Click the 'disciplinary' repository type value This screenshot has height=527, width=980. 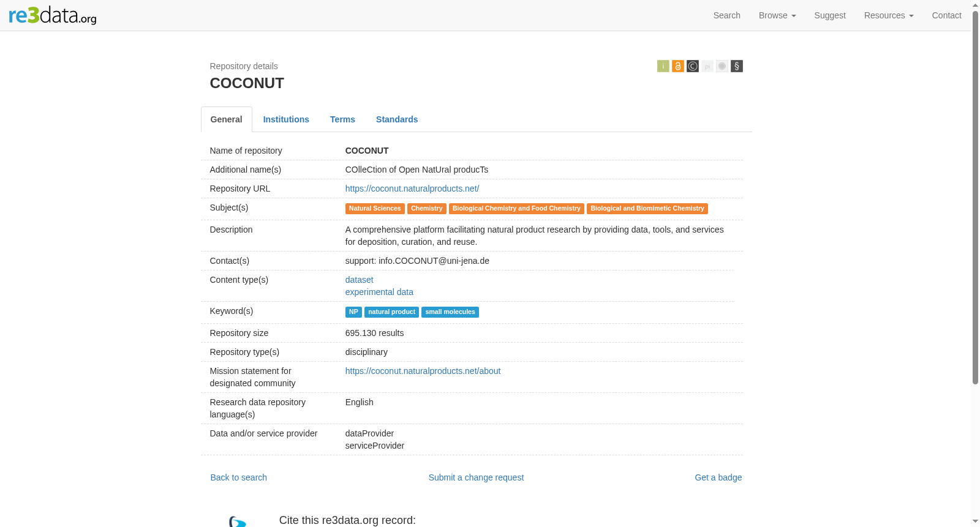coord(366,352)
